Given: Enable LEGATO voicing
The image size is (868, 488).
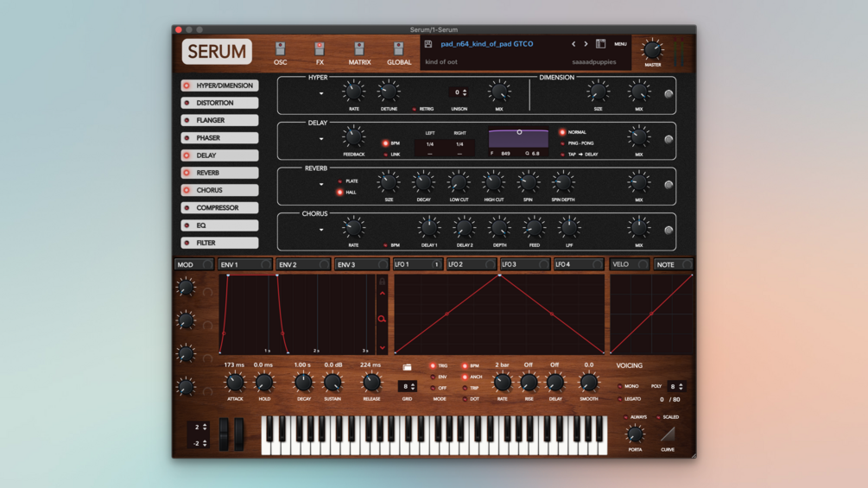Looking at the screenshot, I should (620, 399).
